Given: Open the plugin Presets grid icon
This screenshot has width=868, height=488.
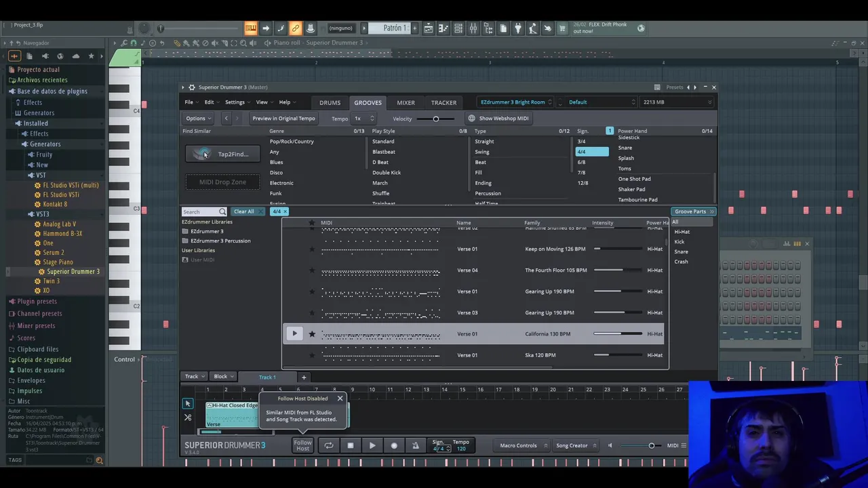Looking at the screenshot, I should (x=657, y=87).
